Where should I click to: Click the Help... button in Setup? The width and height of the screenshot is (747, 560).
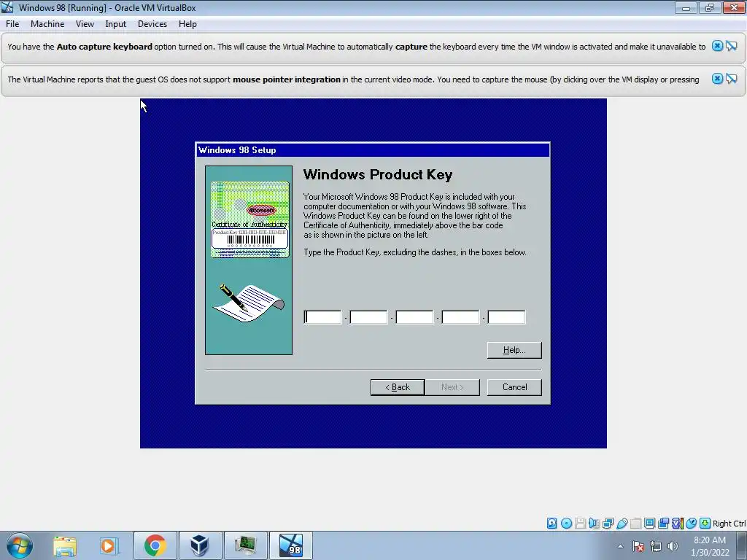(x=514, y=350)
